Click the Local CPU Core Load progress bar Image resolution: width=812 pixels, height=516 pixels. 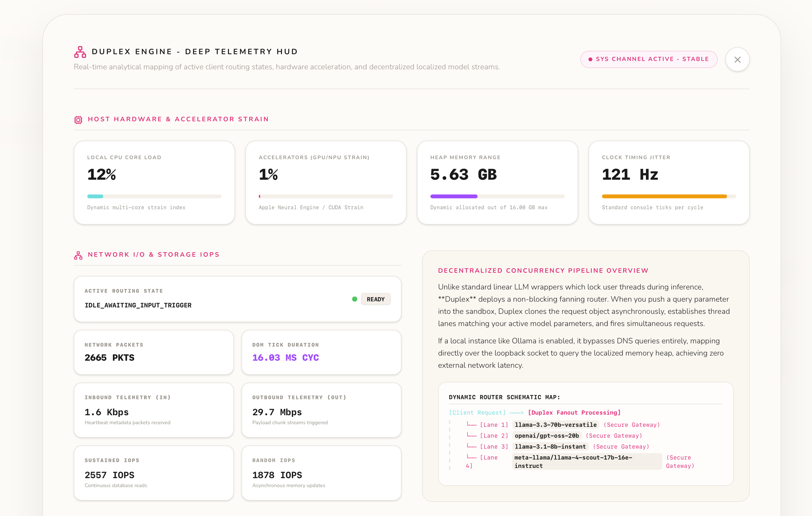coord(154,196)
